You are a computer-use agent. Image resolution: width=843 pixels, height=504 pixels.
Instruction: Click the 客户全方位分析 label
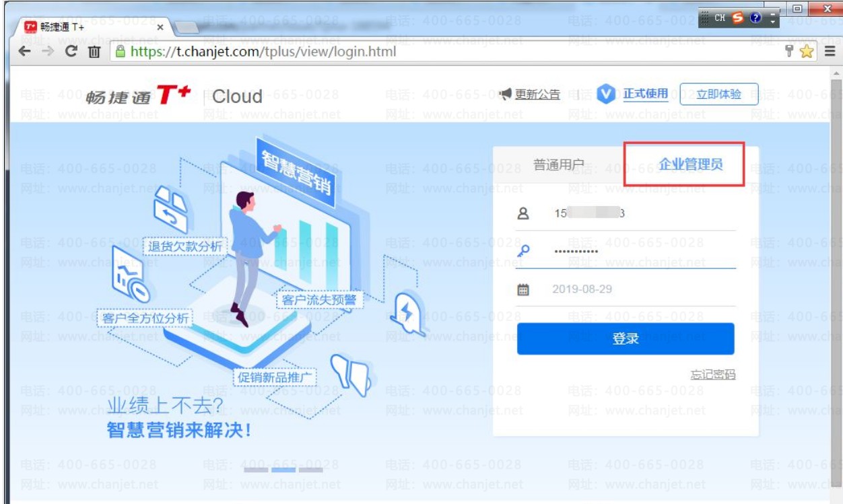point(146,318)
